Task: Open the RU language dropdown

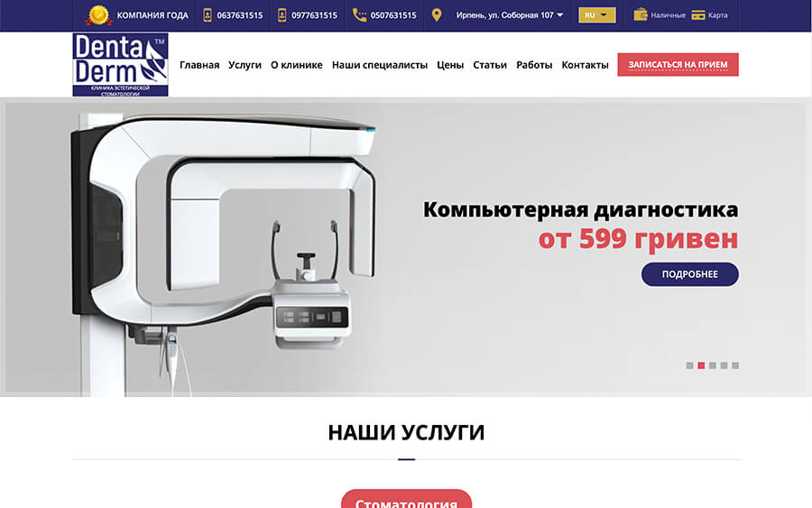Action: (x=596, y=15)
